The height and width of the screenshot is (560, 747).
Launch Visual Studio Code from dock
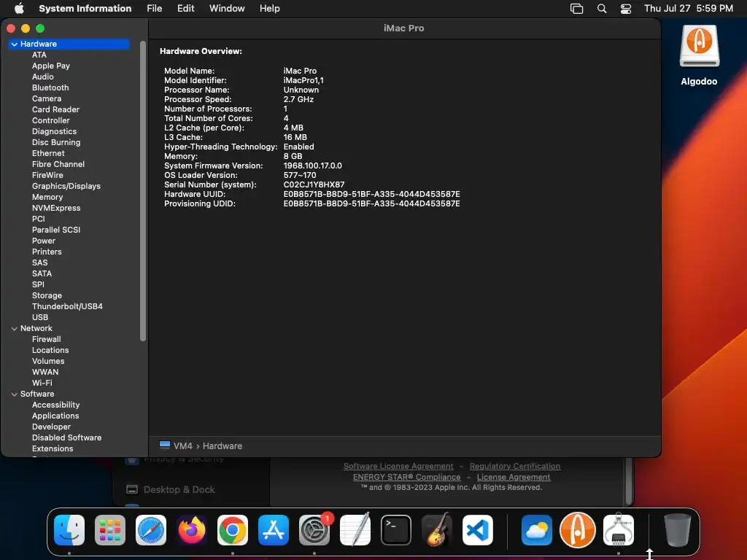pyautogui.click(x=477, y=530)
